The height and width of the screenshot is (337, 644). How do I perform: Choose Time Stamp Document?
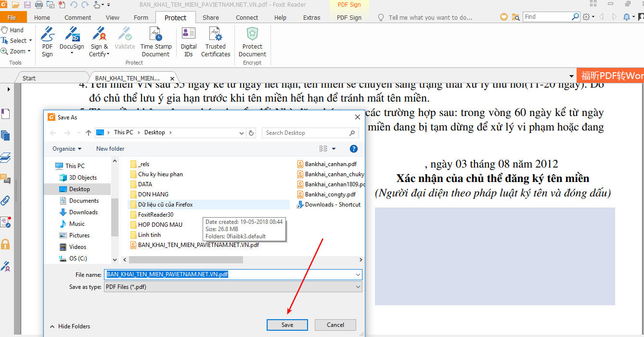coord(155,42)
